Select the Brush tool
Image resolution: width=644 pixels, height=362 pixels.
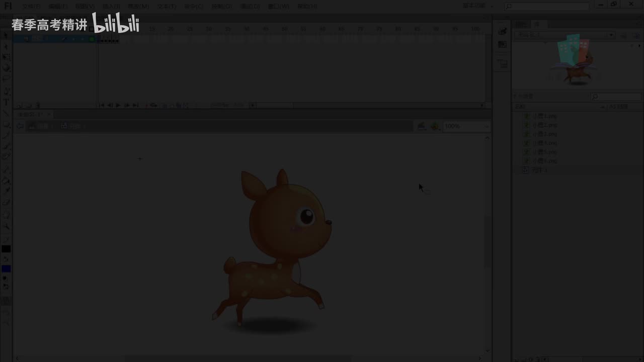pos(6,146)
